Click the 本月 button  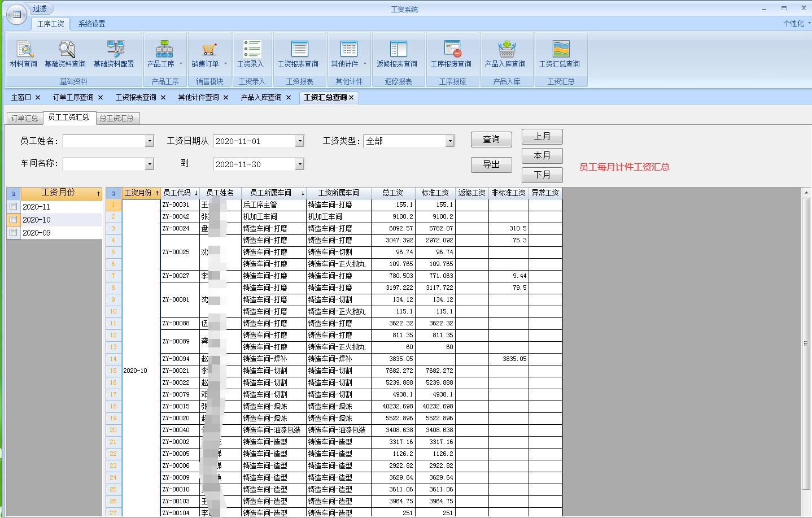point(542,155)
